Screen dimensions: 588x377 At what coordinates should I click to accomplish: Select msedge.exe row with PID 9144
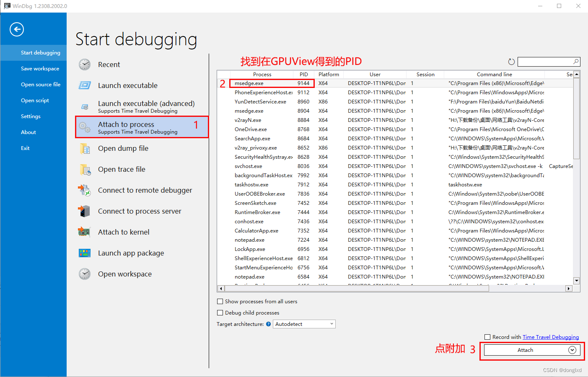pos(395,83)
